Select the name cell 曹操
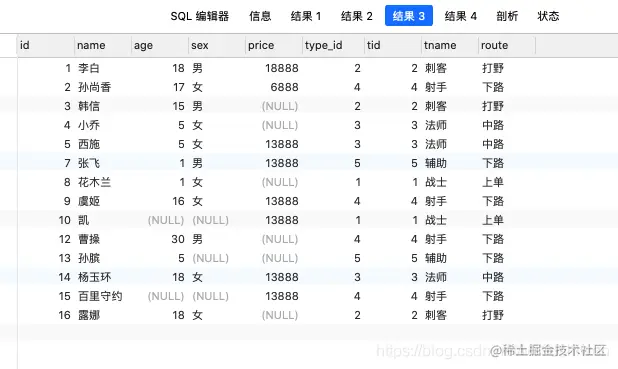Viewport: 618px width, 369px height. coord(89,239)
